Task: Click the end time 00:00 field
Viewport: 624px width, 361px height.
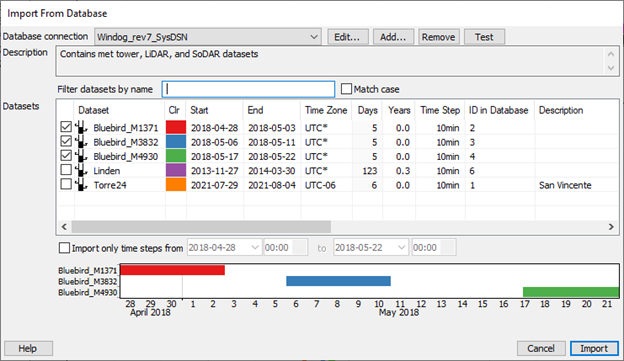Action: click(x=434, y=248)
